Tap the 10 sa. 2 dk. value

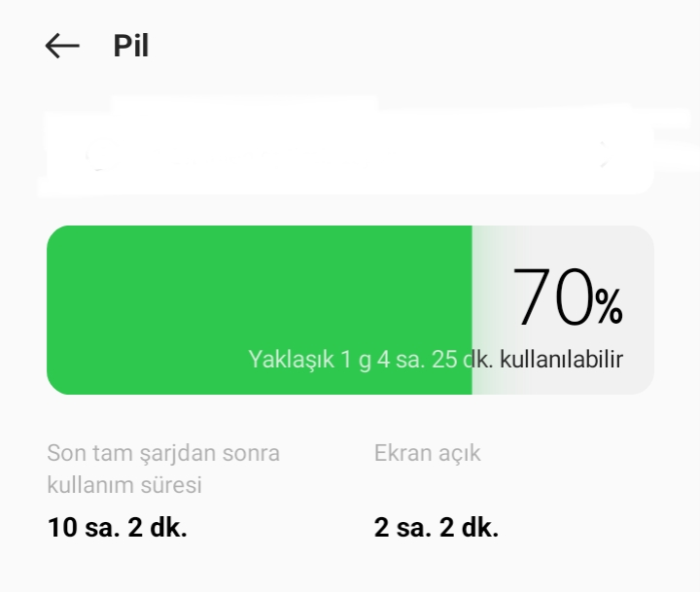pyautogui.click(x=117, y=529)
